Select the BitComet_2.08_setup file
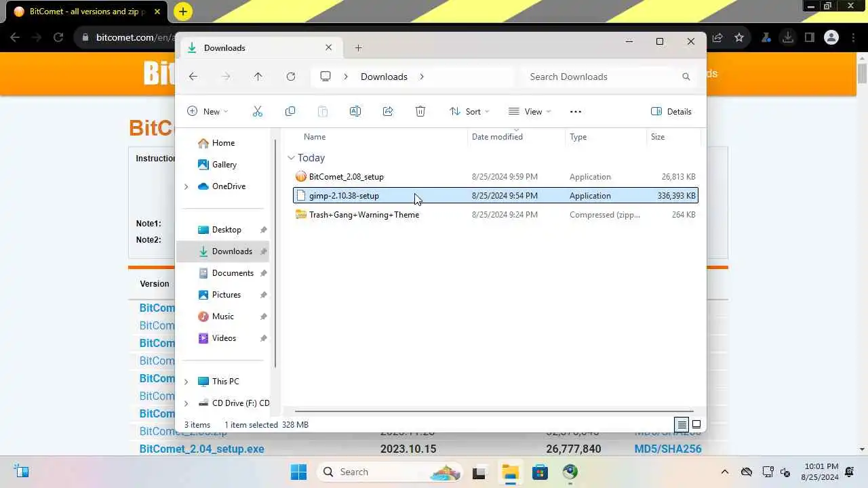Image resolution: width=868 pixels, height=488 pixels. pos(496,177)
